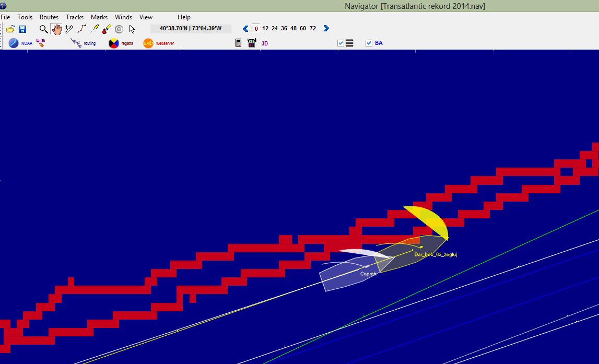Select the ruler measure tool

click(69, 29)
